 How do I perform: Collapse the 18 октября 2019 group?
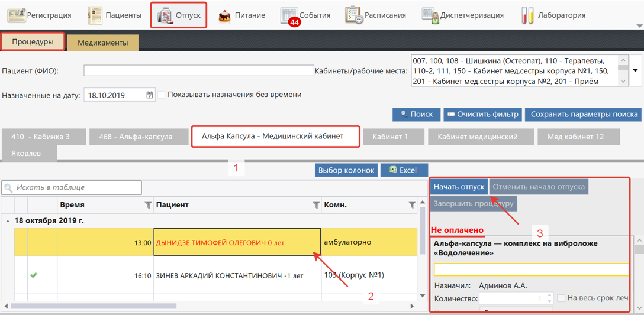tap(8, 221)
